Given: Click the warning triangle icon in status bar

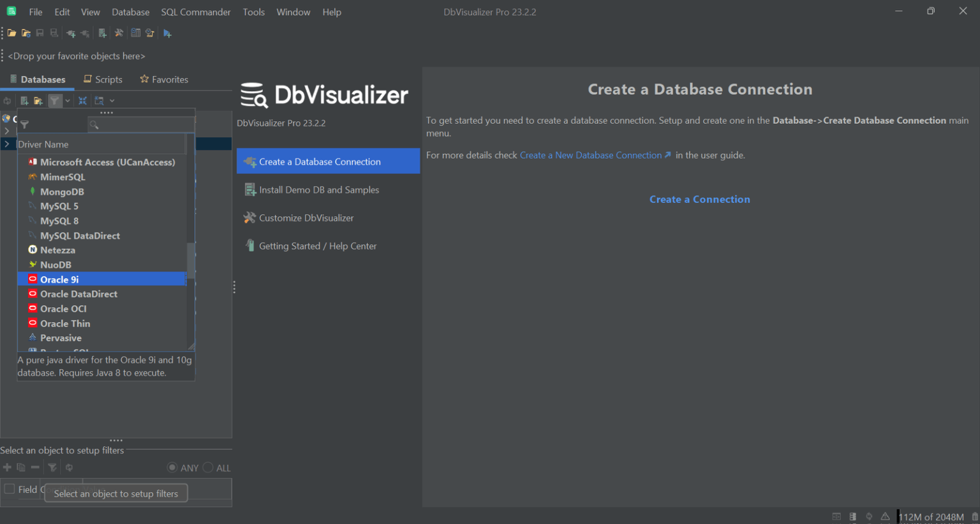Looking at the screenshot, I should [885, 516].
